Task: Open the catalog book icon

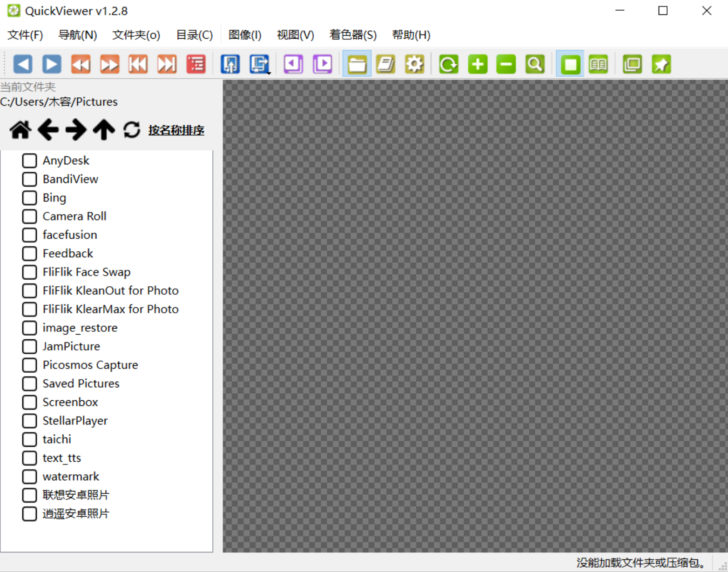Action: tap(386, 64)
